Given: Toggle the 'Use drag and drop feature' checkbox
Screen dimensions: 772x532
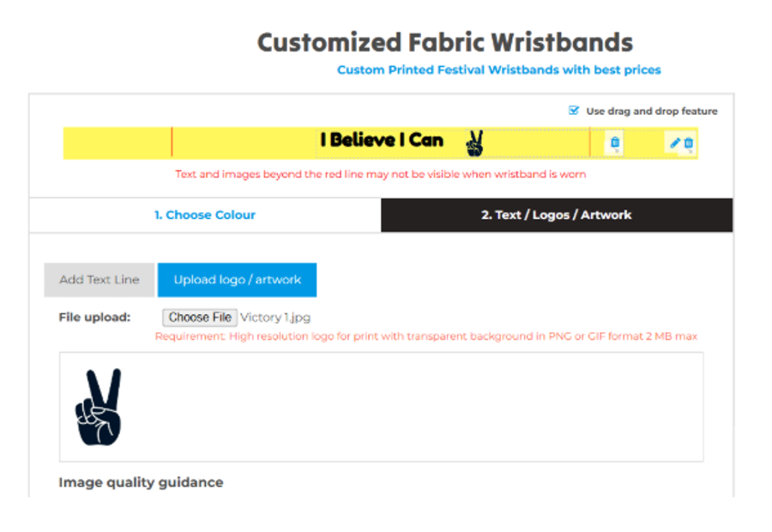Looking at the screenshot, I should click(x=574, y=111).
